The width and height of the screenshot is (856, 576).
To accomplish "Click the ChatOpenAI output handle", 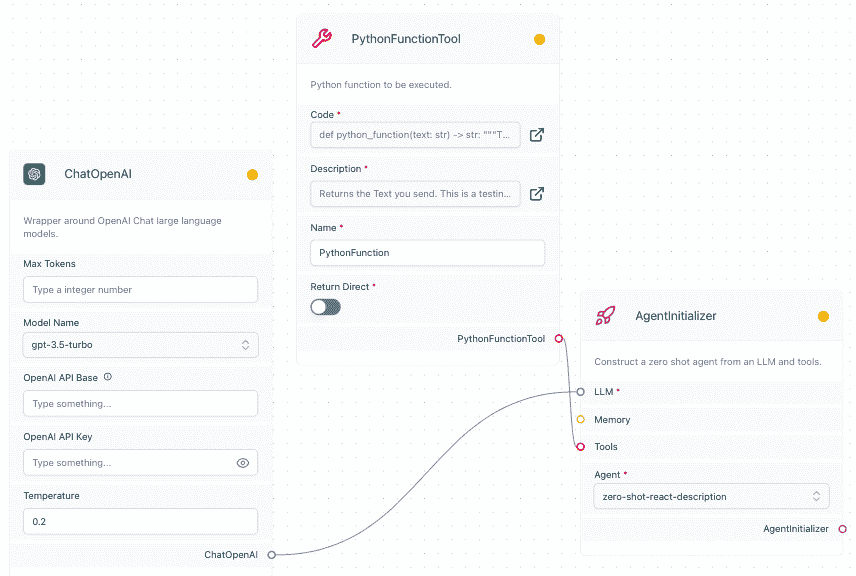I will coord(271,555).
